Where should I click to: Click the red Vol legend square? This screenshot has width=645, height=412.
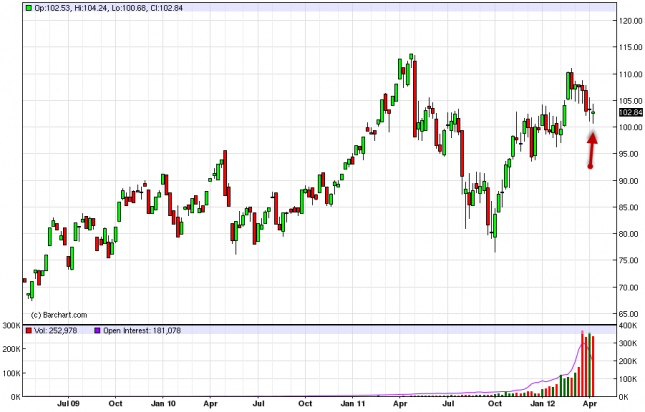click(x=28, y=331)
